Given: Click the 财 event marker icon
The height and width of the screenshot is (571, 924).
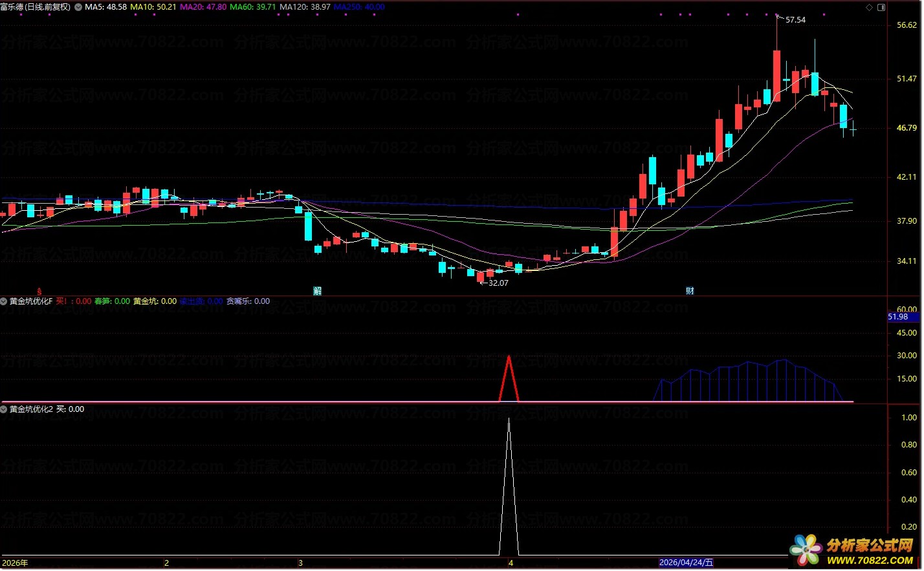Looking at the screenshot, I should (x=690, y=291).
